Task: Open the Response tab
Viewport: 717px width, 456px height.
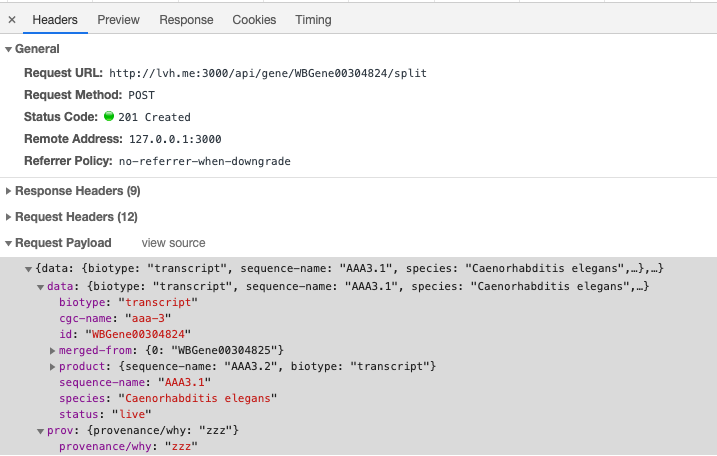Action: [x=186, y=20]
